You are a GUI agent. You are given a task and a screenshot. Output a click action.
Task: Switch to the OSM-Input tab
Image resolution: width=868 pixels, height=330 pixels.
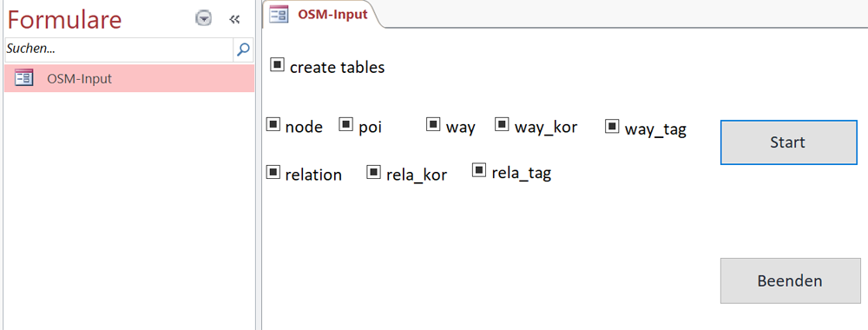[x=320, y=14]
